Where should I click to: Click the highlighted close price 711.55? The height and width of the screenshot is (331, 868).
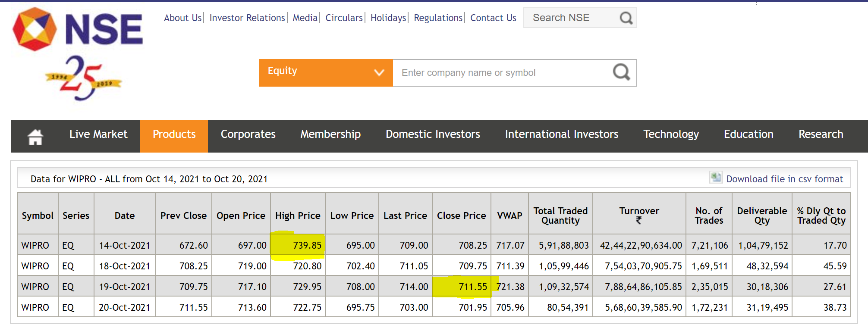click(x=473, y=287)
